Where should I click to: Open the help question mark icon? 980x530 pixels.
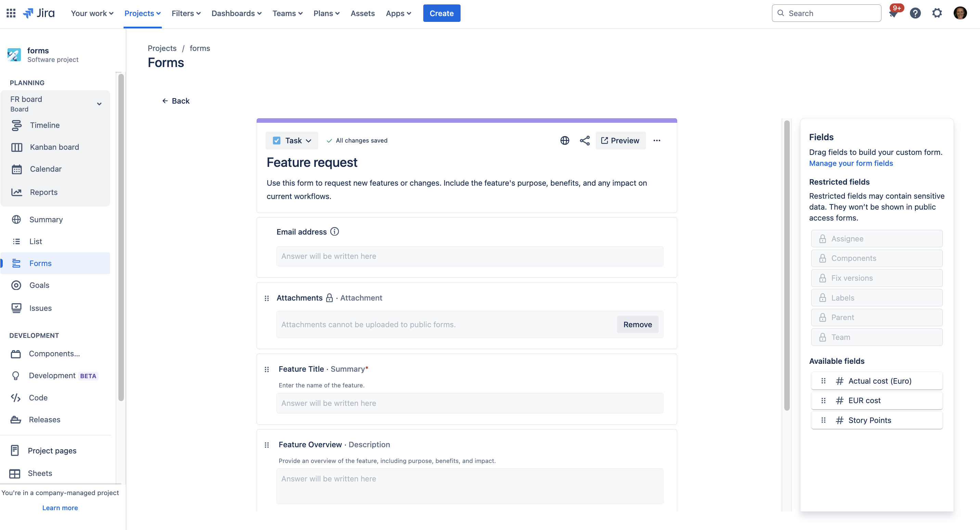coord(915,13)
